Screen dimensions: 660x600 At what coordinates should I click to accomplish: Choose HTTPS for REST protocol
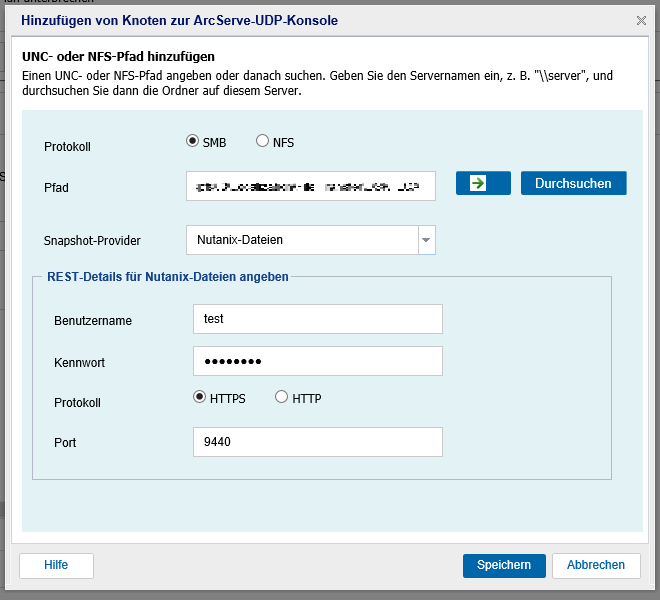click(x=199, y=397)
